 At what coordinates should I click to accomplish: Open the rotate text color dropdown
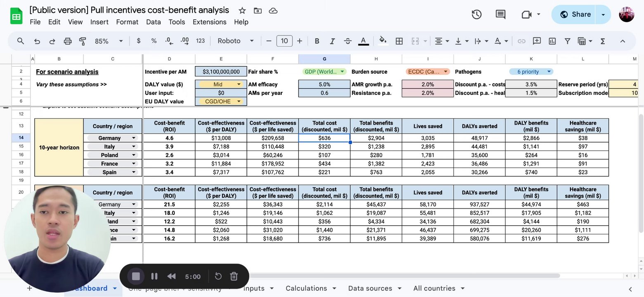[x=501, y=41]
